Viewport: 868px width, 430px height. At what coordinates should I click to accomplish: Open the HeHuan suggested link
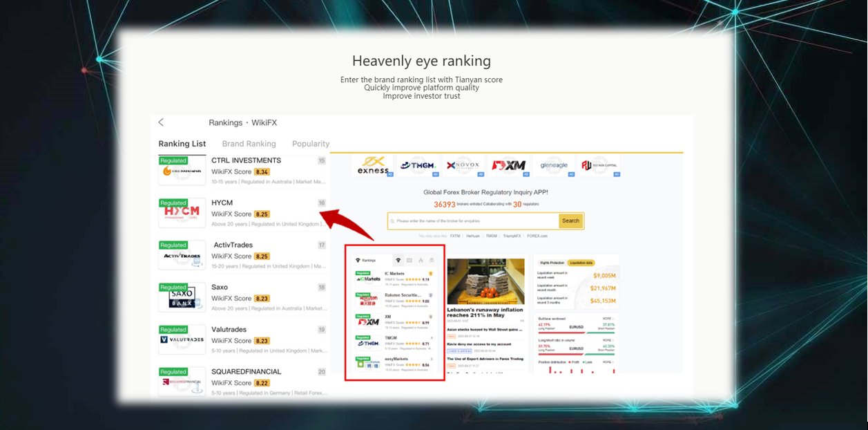click(472, 236)
